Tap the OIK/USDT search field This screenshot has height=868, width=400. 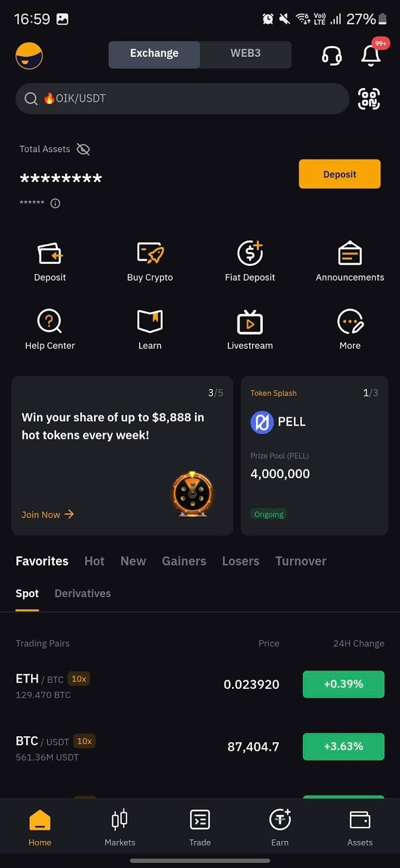pyautogui.click(x=182, y=99)
